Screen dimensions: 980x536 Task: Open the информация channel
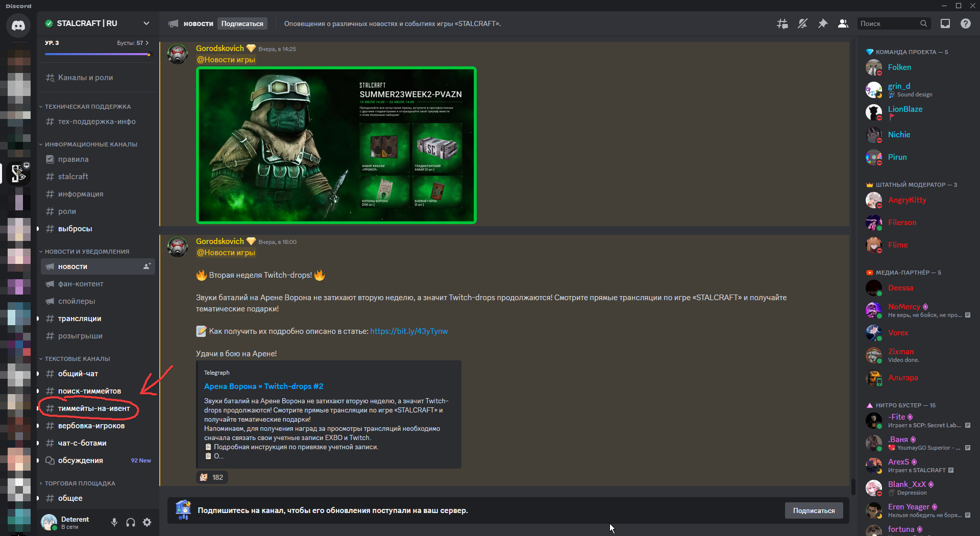pos(97,194)
